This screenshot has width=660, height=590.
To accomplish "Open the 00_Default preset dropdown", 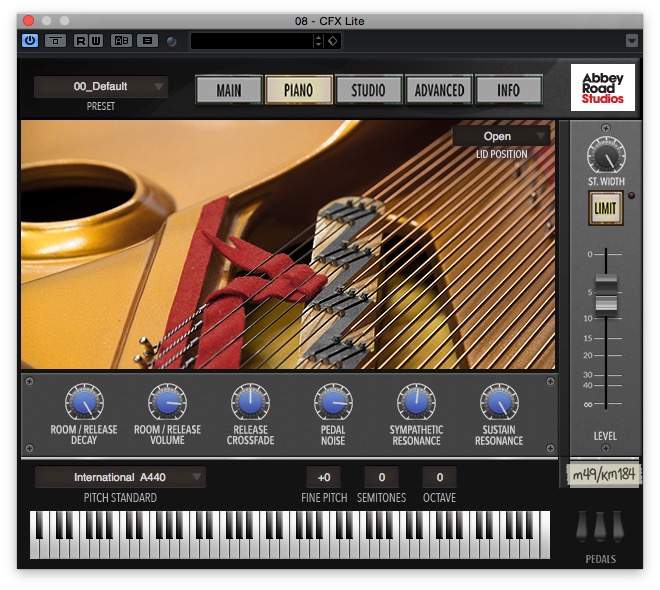I will [x=101, y=87].
